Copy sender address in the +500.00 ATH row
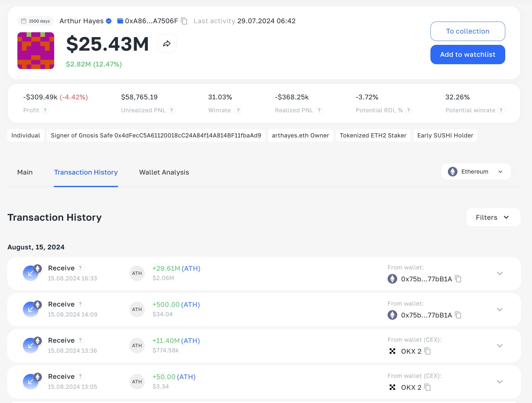The width and height of the screenshot is (532, 403). point(458,315)
